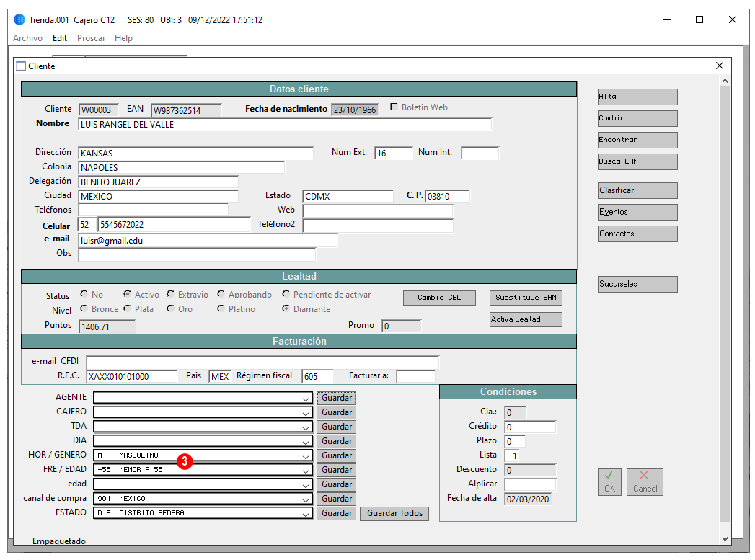Open the edad dropdown

coord(306,485)
